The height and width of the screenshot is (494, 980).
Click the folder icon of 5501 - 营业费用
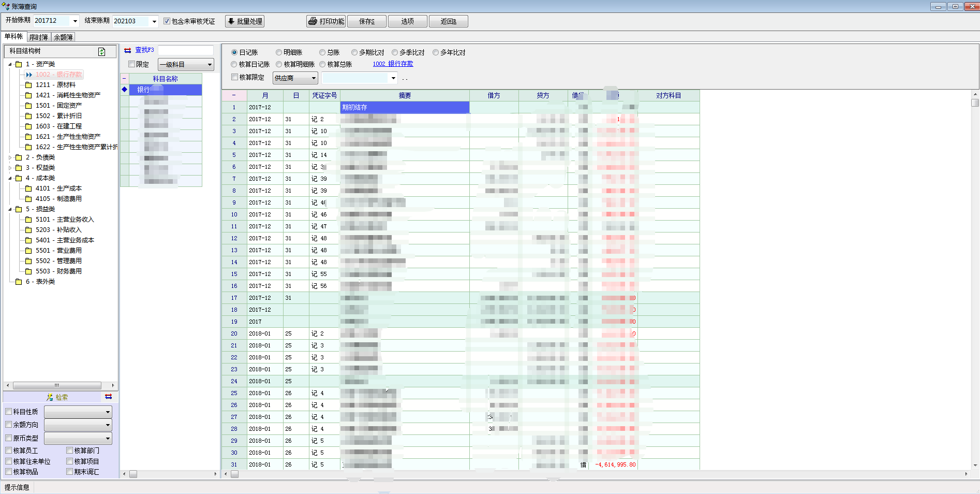pyautogui.click(x=29, y=251)
